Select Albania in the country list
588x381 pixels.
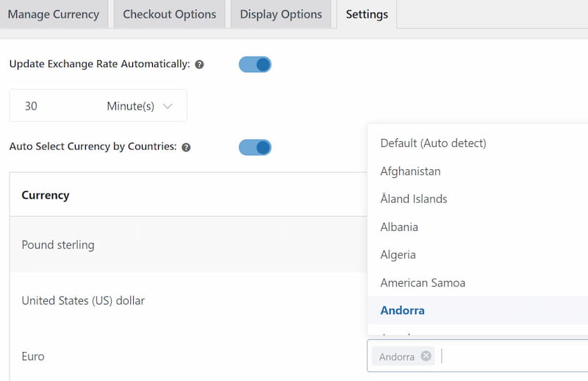tap(399, 227)
